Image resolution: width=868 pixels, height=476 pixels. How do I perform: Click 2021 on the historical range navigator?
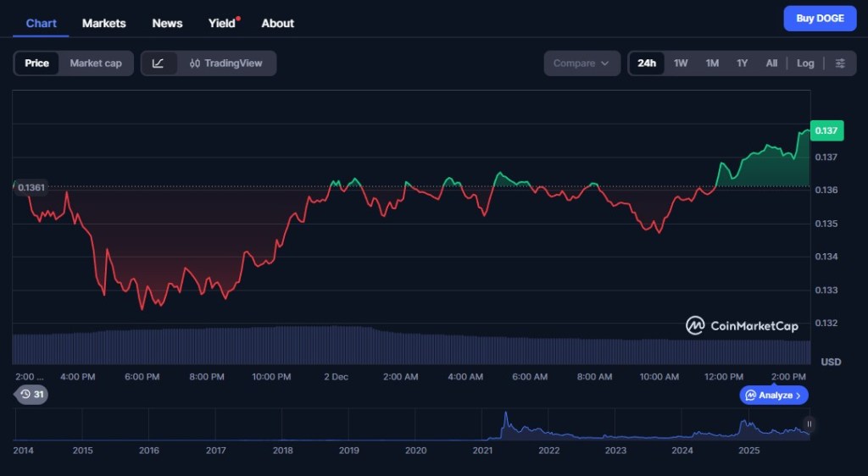(x=482, y=450)
